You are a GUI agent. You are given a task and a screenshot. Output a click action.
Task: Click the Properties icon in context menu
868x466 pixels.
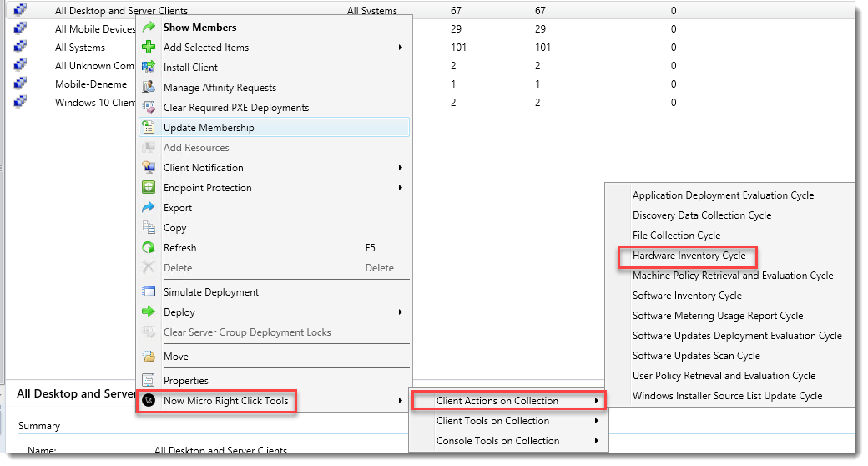click(x=149, y=381)
